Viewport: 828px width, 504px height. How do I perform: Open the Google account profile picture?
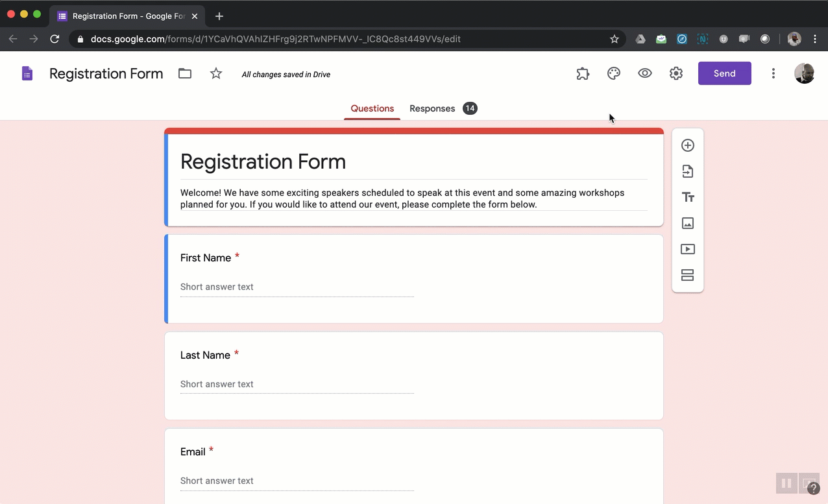click(804, 73)
